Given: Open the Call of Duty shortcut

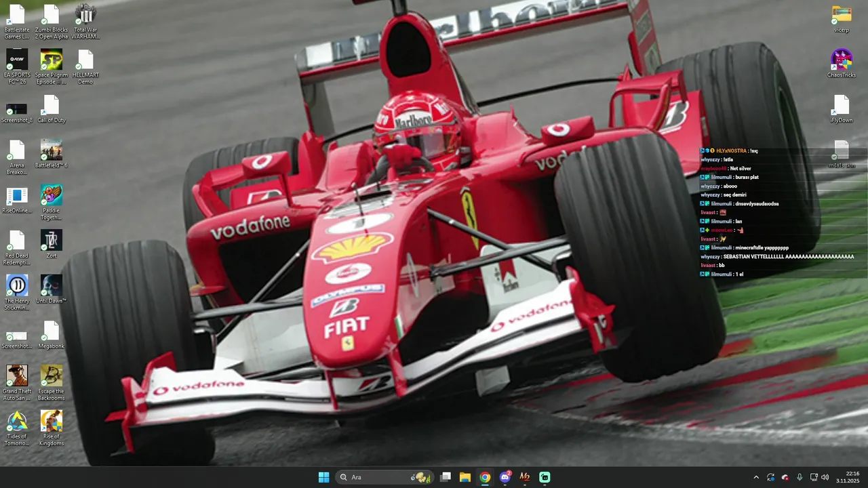Looking at the screenshot, I should tap(52, 109).
